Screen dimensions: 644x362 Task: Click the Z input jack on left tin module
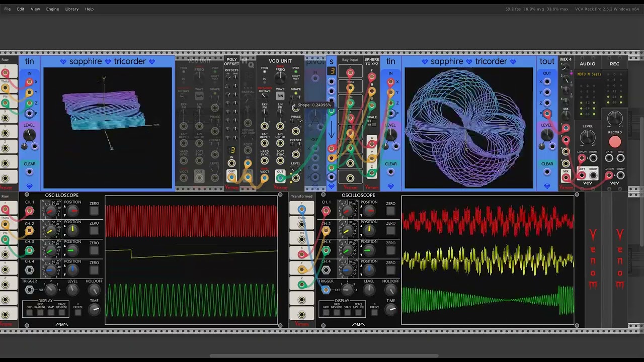(x=29, y=103)
